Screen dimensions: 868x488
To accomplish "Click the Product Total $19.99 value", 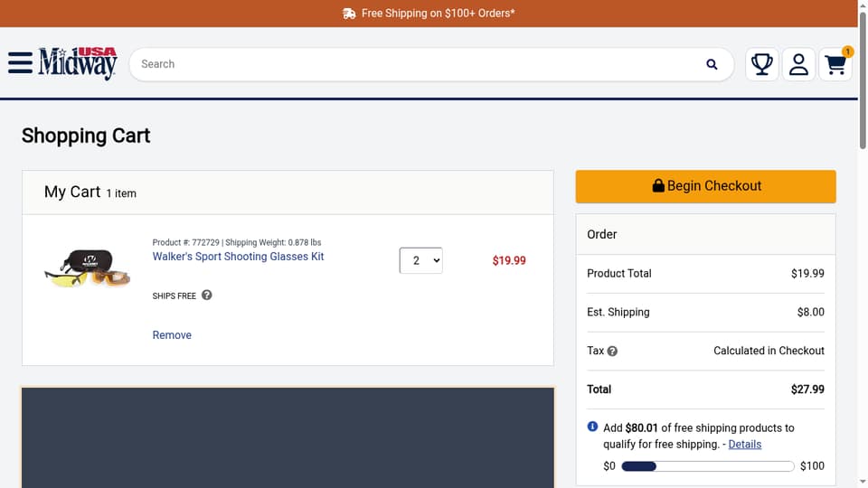I will pyautogui.click(x=807, y=273).
